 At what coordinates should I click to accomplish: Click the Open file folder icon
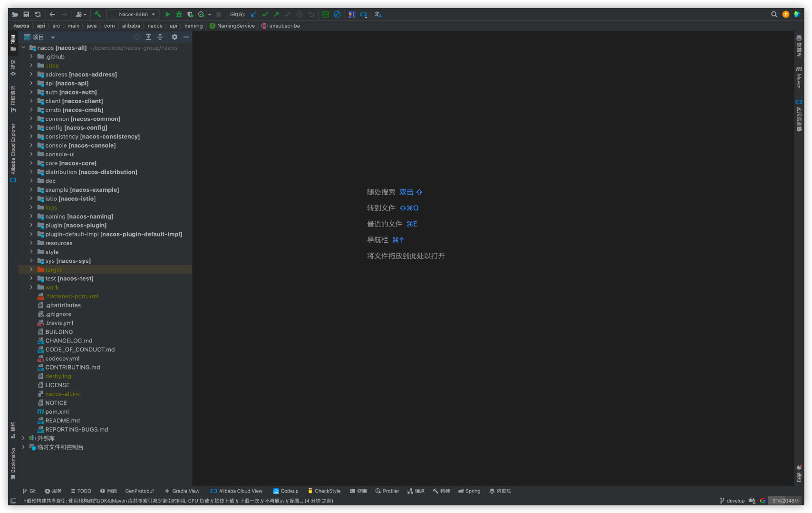point(15,14)
